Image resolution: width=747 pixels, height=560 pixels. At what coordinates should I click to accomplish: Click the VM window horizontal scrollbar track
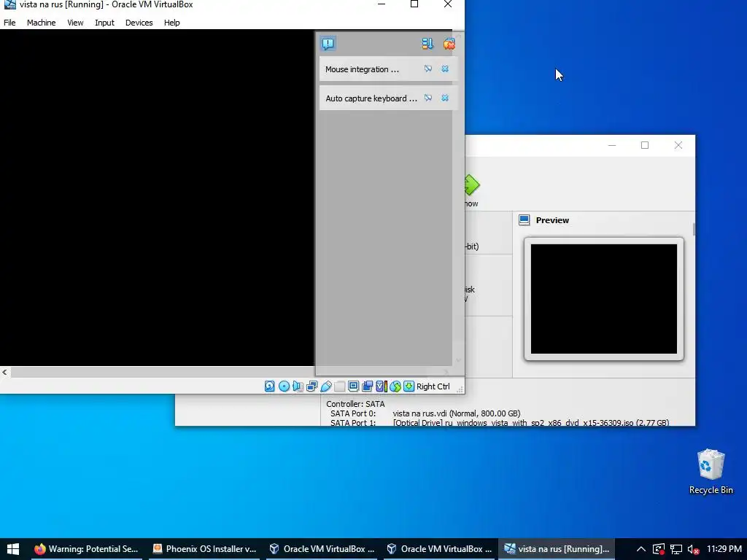point(162,372)
